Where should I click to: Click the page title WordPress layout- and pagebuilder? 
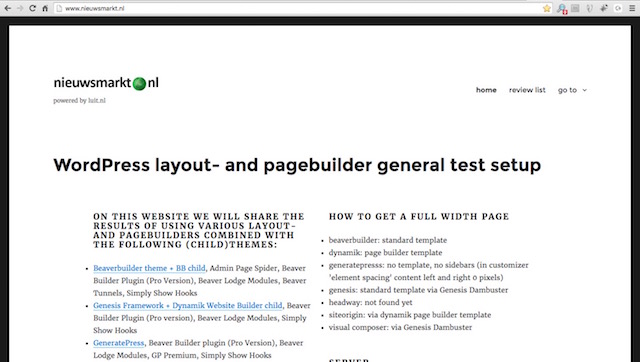297,165
